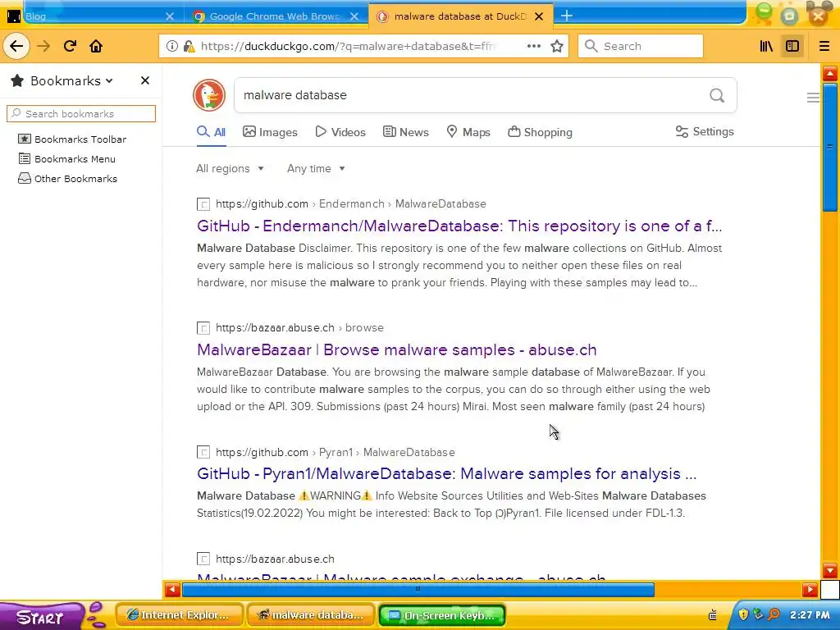Open page actions three-dots menu
Viewport: 840px width, 630px height.
click(x=533, y=46)
